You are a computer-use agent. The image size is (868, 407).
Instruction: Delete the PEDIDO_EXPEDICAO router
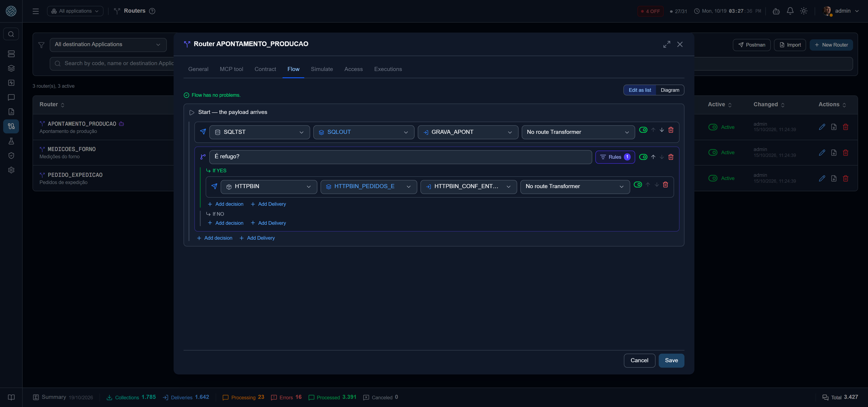click(x=845, y=178)
